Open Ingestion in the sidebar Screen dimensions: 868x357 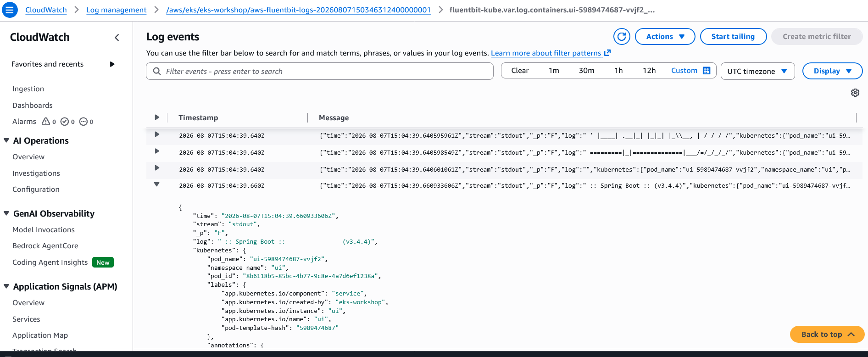(28, 89)
